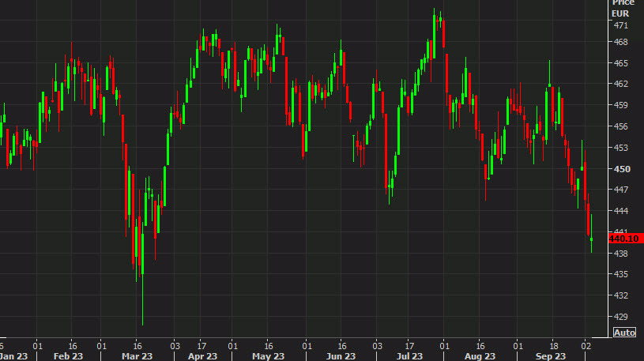Click the 456 price axis label
The width and height of the screenshot is (644, 361).
(x=620, y=126)
